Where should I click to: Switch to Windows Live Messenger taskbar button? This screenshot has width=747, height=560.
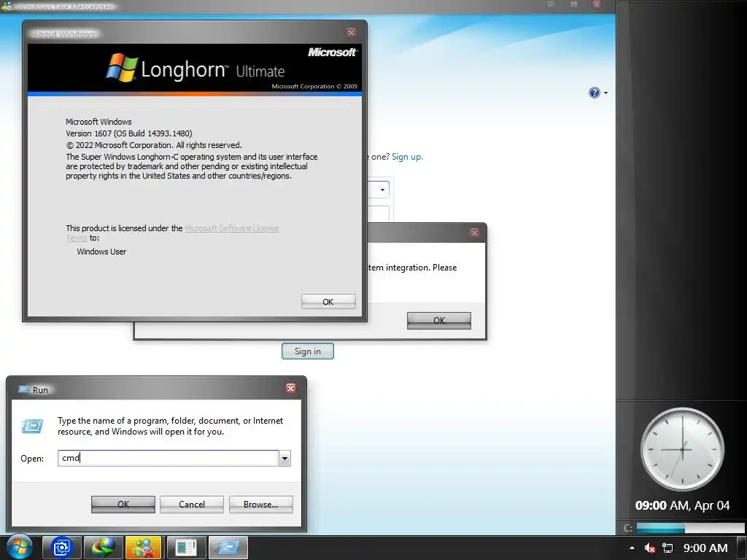click(145, 547)
